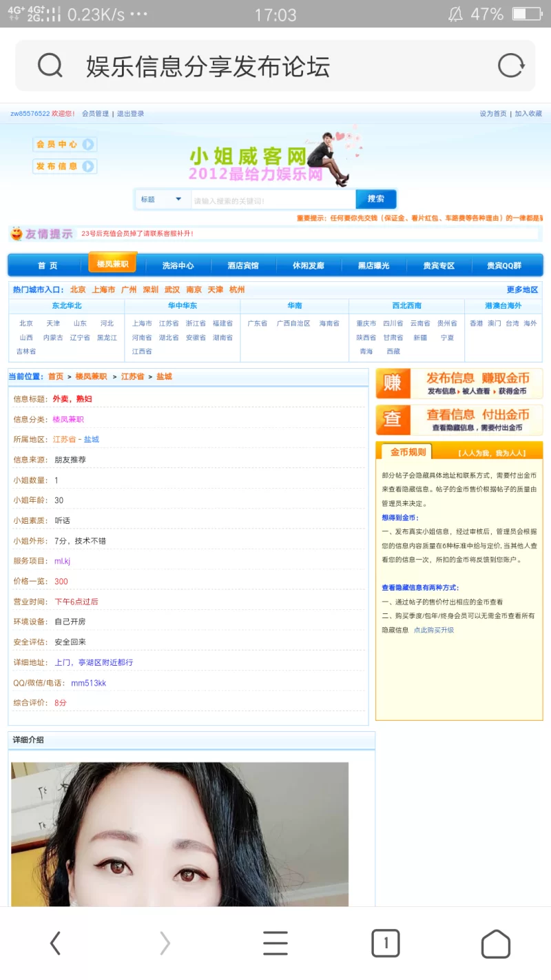Click 盐城 in the breadcrumb path
The image size is (551, 980).
pos(164,376)
